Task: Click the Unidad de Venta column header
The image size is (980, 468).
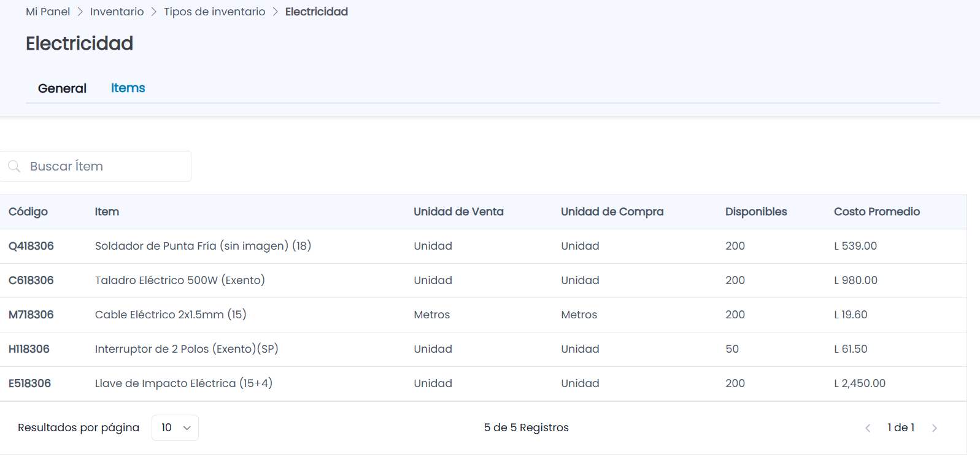Action: (x=458, y=212)
